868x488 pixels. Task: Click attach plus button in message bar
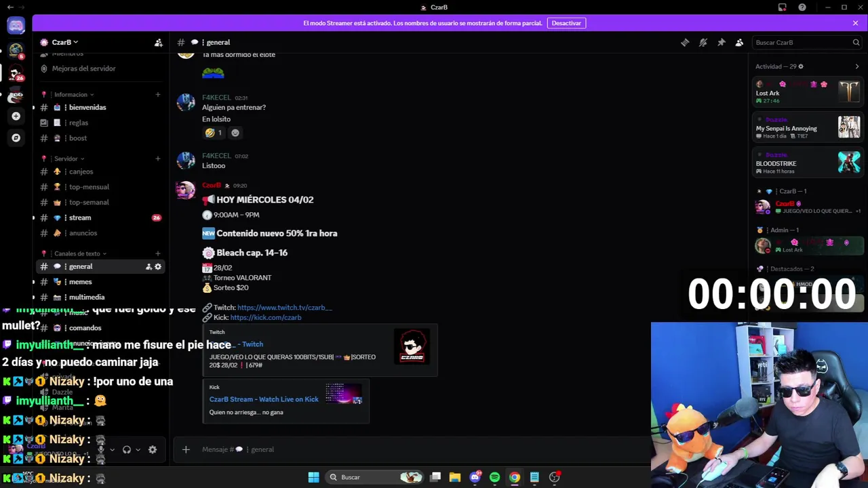click(186, 449)
